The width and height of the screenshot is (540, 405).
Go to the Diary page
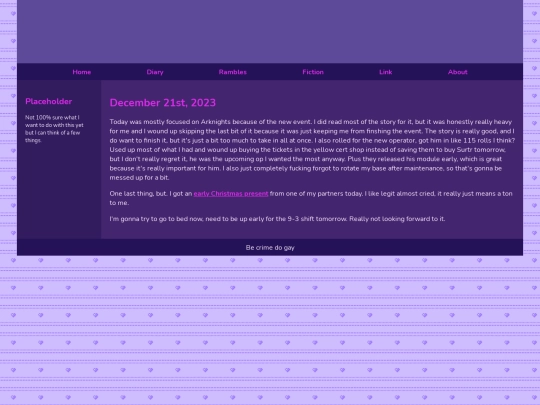point(155,72)
